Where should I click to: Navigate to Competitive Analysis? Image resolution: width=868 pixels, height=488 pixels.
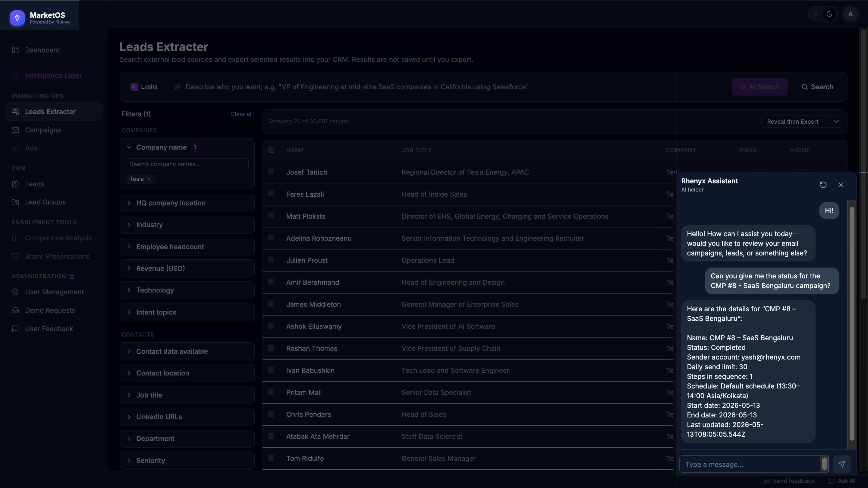(54, 238)
